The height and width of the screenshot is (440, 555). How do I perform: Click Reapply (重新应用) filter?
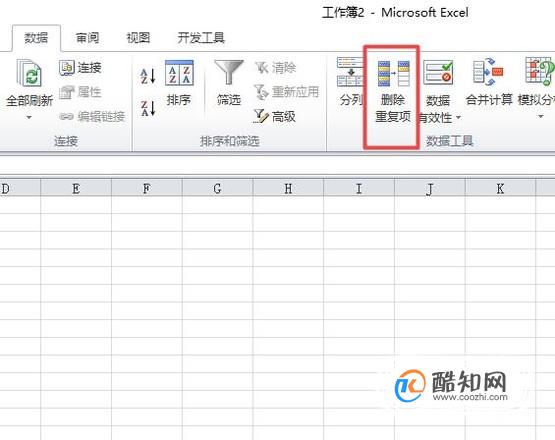tap(287, 92)
